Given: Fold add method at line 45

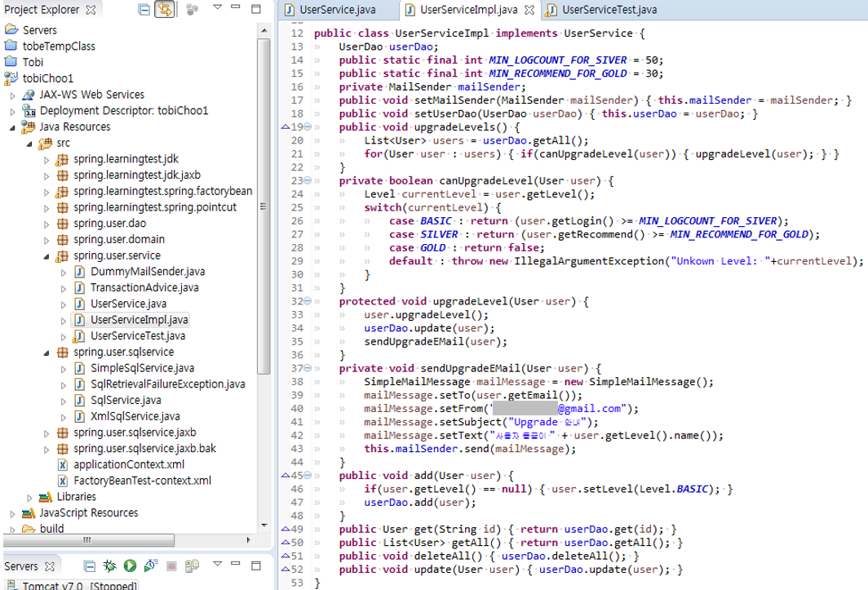Looking at the screenshot, I should pos(308,475).
